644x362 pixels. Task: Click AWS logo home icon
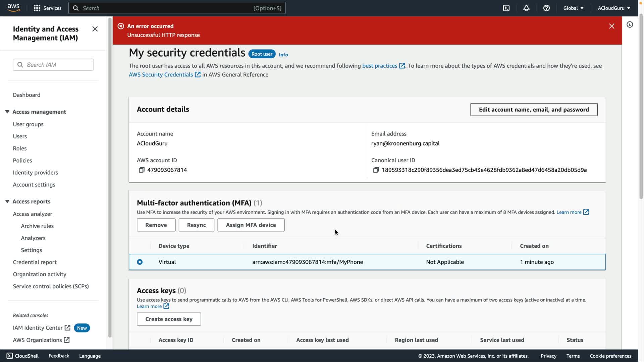13,8
